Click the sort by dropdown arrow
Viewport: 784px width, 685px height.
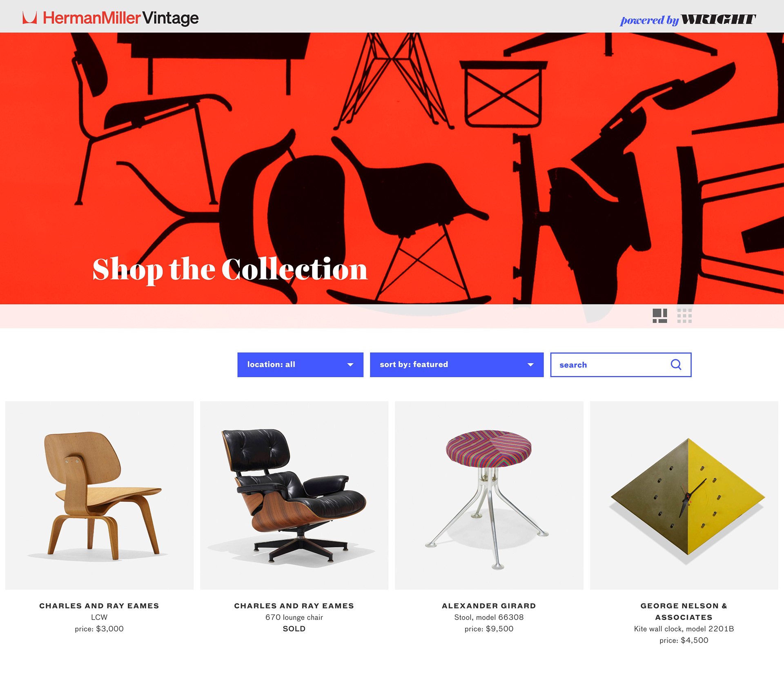530,365
